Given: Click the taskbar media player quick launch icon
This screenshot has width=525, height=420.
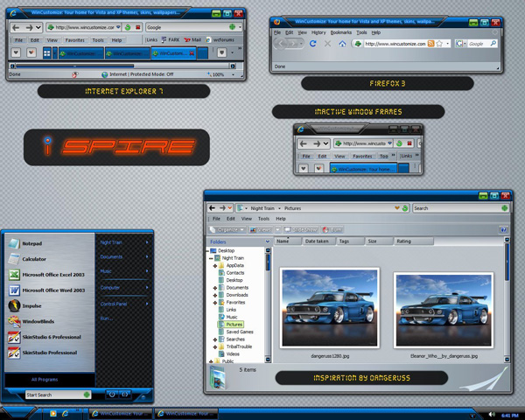Looking at the screenshot, I should (52, 414).
